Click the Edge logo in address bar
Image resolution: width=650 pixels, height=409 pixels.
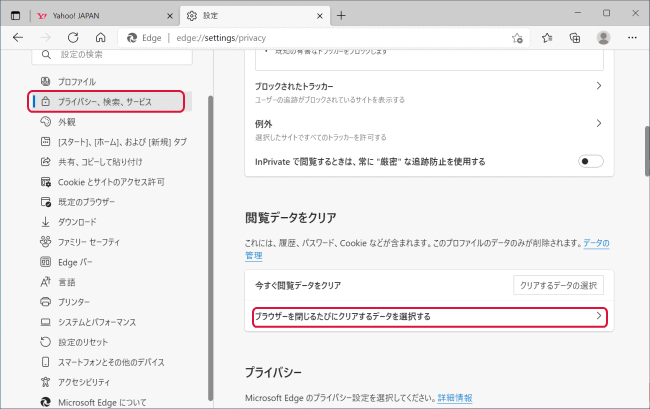pos(132,38)
